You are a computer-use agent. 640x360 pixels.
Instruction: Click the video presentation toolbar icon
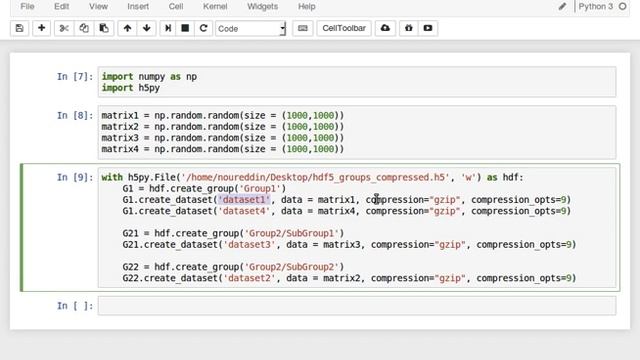[428, 28]
